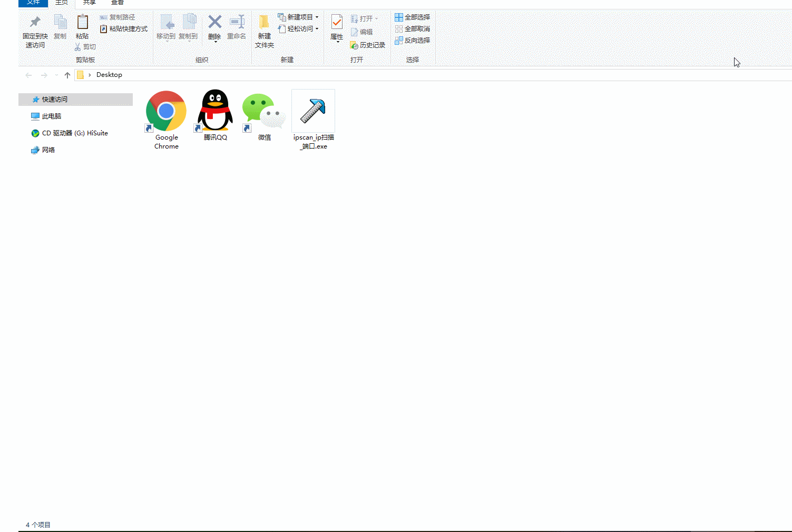Select the ipscan_ip扫描_端口.exe file icon
The image size is (792, 532).
313,111
